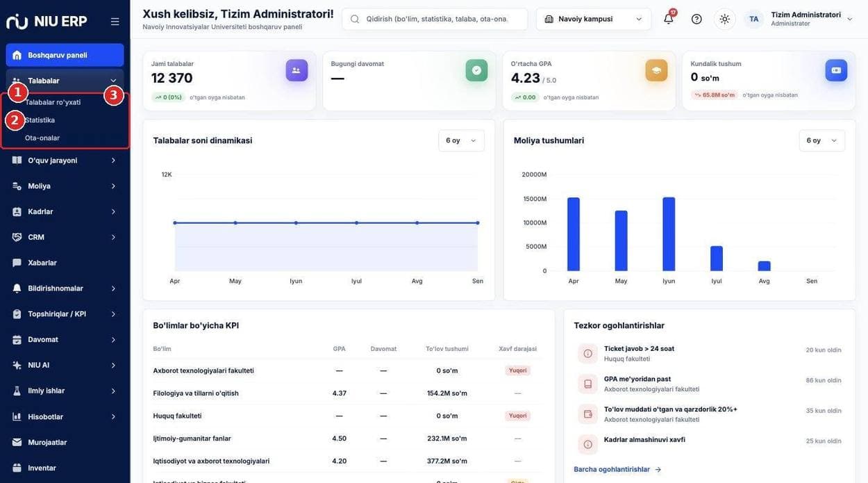The height and width of the screenshot is (483, 868).
Task: Open the notifications bell icon
Action: point(669,19)
